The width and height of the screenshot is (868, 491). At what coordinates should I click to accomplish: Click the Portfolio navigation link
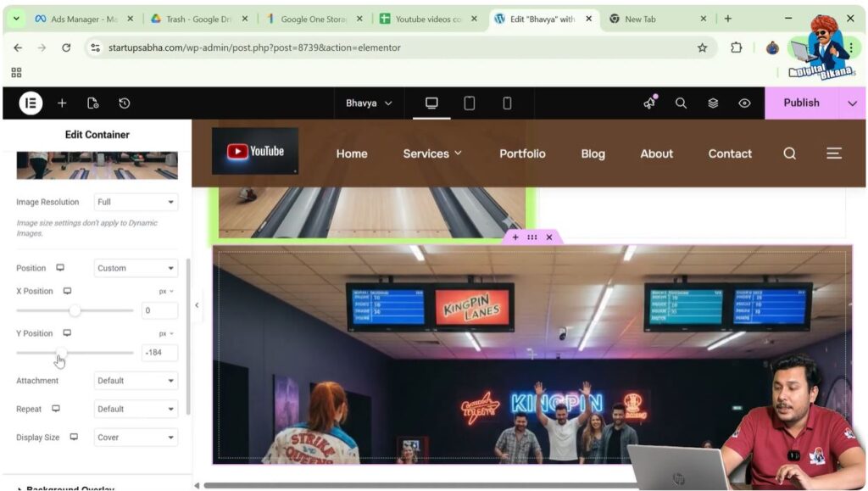[522, 153]
